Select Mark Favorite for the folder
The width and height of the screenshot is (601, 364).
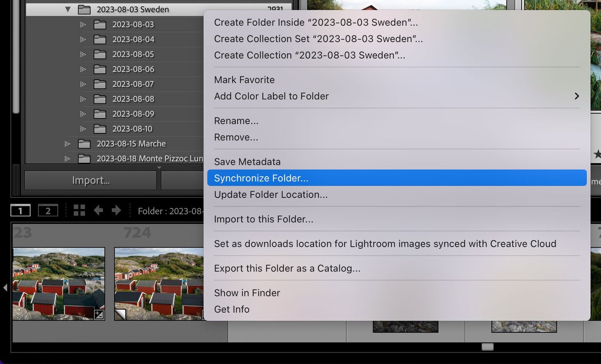point(244,79)
